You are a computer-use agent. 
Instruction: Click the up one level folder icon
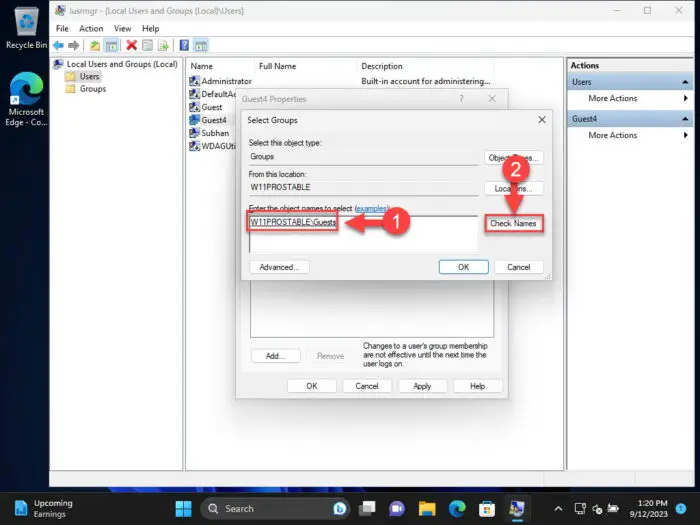95,45
